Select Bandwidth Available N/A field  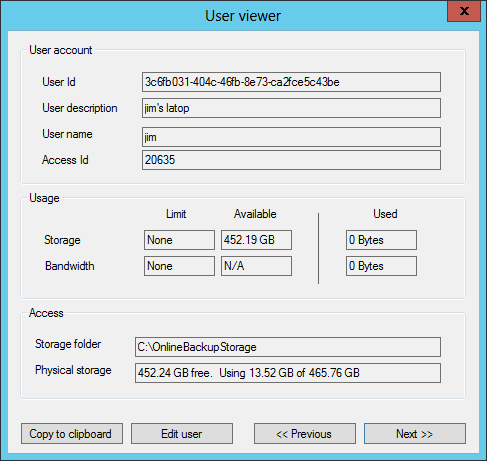tap(256, 266)
